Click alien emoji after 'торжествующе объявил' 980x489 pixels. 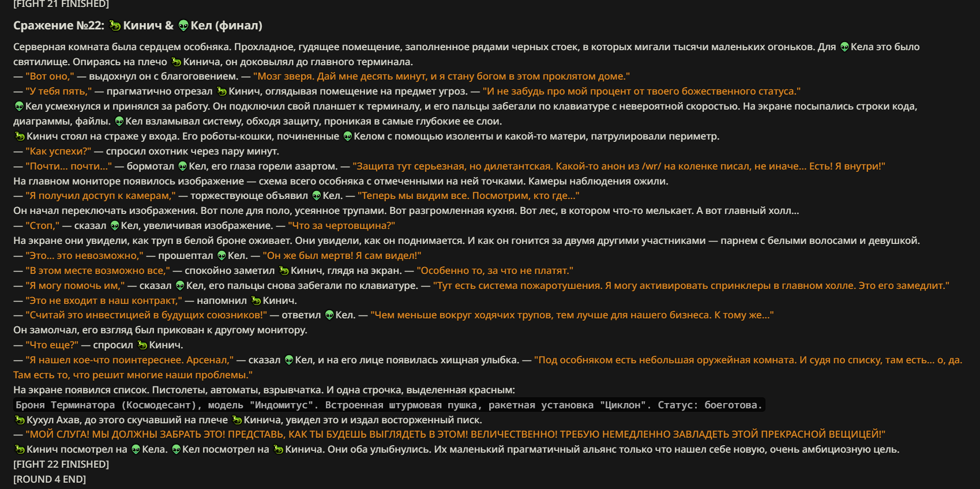pyautogui.click(x=317, y=195)
